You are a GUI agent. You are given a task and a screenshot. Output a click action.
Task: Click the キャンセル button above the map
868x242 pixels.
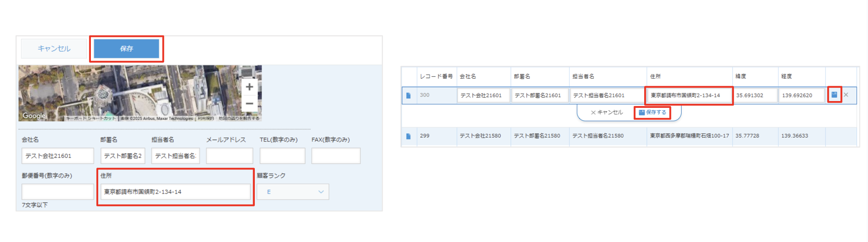54,49
